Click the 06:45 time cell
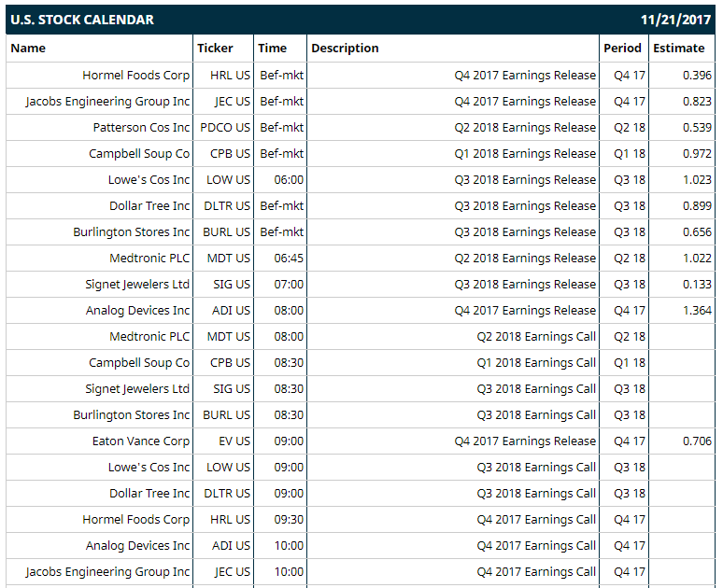The image size is (723, 588). tap(289, 258)
